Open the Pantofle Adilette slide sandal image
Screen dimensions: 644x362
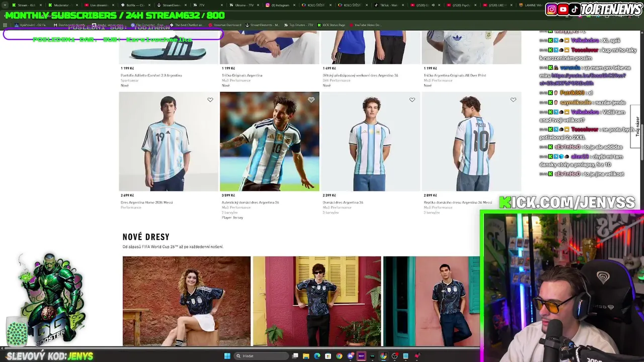click(x=168, y=47)
